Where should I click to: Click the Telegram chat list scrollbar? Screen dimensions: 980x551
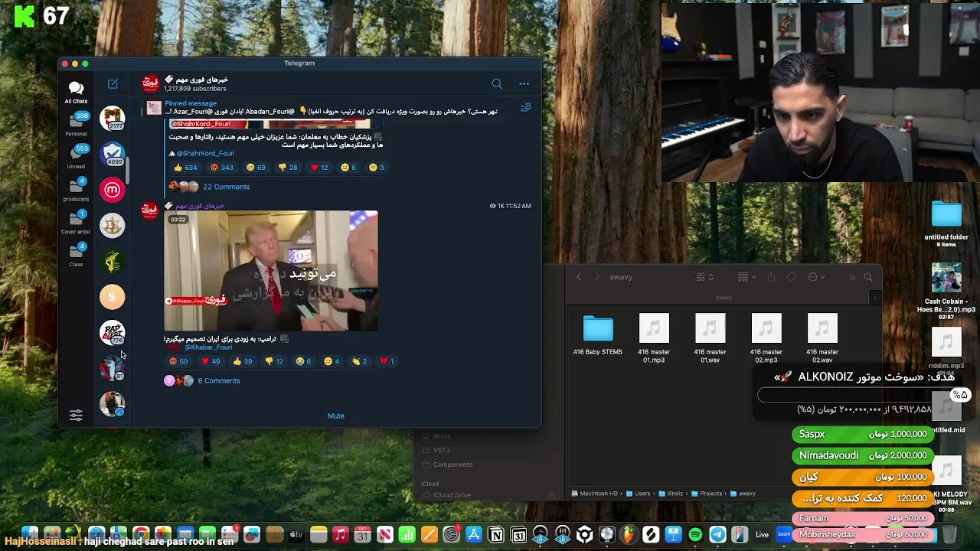click(x=128, y=170)
